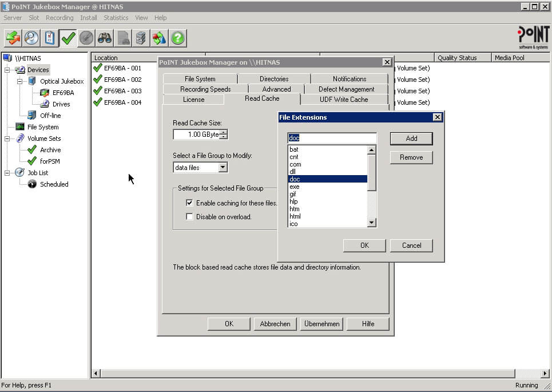Image resolution: width=552 pixels, height=392 pixels.
Task: Select row EF69BA - 004
Action: coord(122,102)
